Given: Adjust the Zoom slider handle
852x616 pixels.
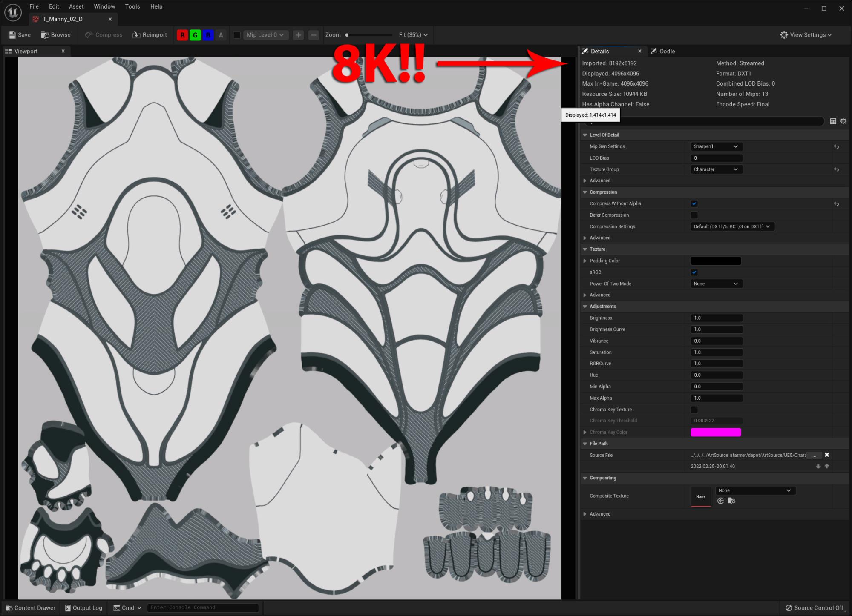Looking at the screenshot, I should pyautogui.click(x=347, y=35).
